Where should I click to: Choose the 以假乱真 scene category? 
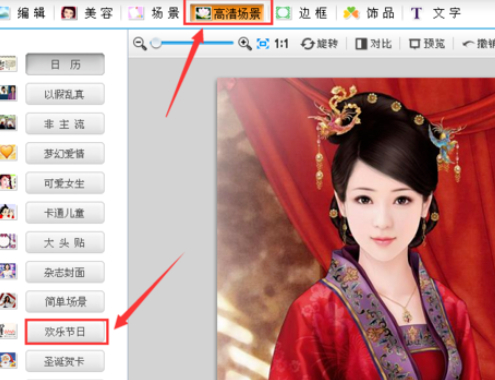[65, 94]
